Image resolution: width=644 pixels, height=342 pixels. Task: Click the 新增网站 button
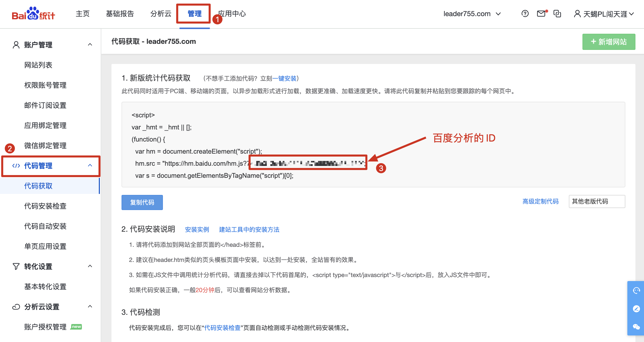click(x=609, y=42)
